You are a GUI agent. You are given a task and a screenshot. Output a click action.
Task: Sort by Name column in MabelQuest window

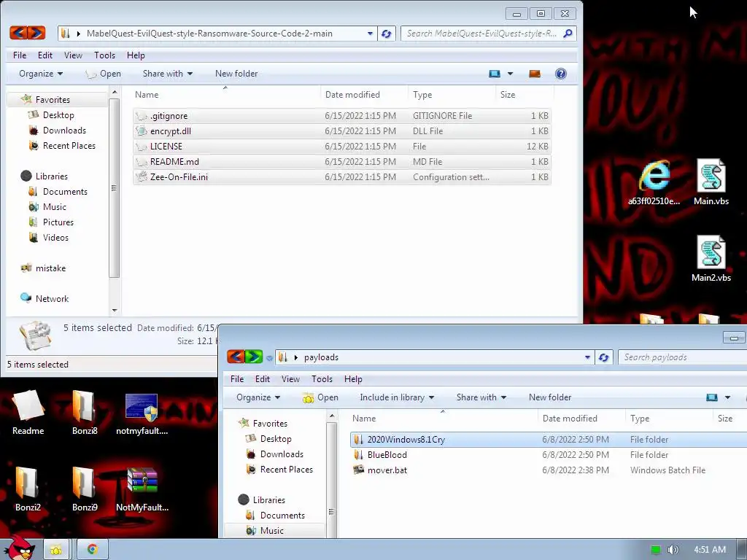tap(225, 95)
